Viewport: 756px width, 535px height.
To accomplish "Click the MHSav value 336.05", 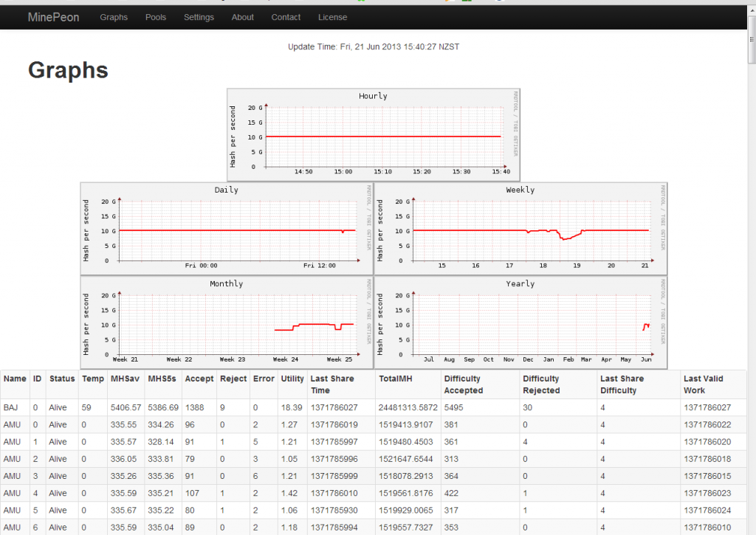I will [123, 459].
